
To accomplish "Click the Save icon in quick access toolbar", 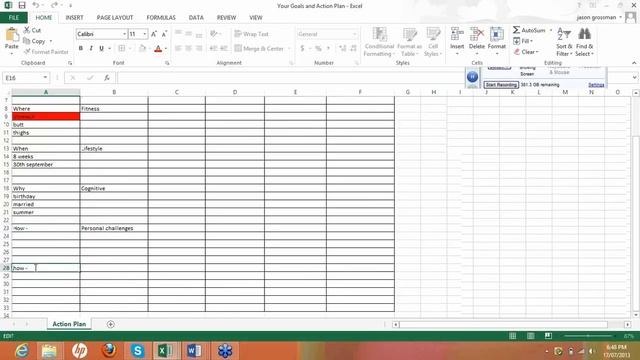I will (22, 5).
